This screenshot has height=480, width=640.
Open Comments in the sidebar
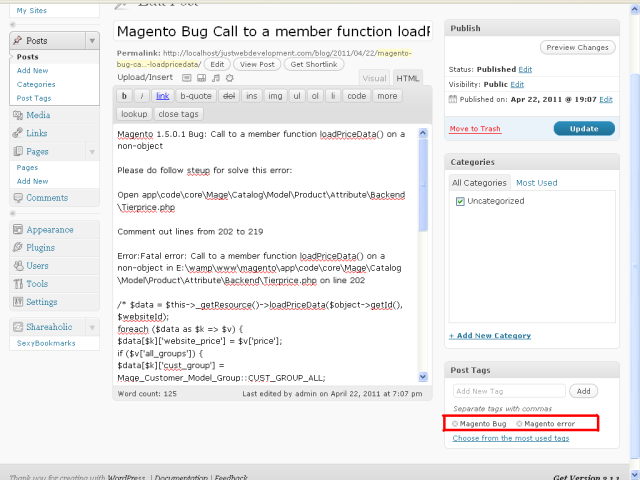click(47, 198)
